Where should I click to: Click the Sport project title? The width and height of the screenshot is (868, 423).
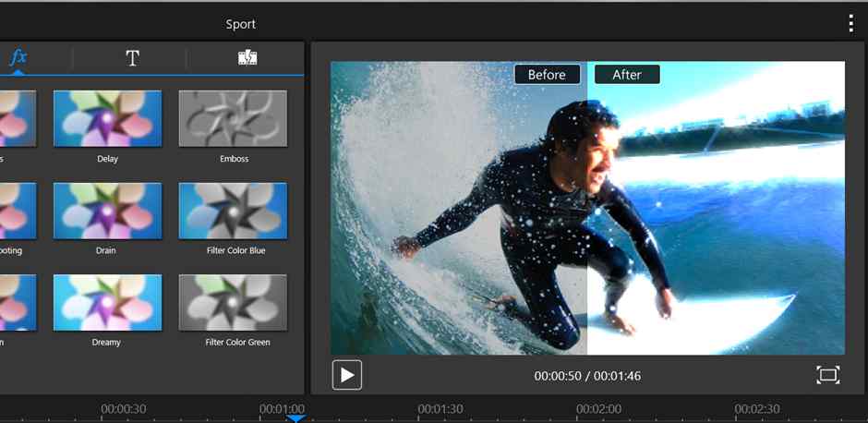[241, 24]
